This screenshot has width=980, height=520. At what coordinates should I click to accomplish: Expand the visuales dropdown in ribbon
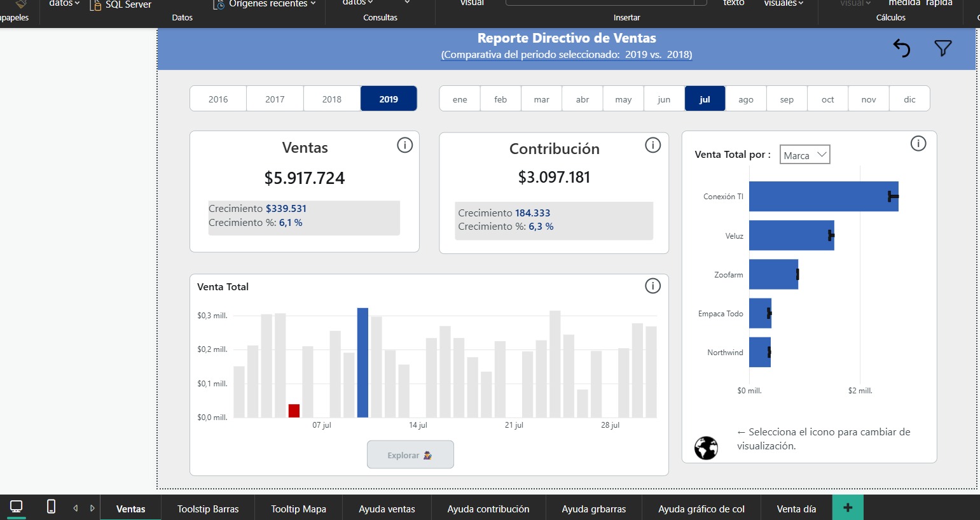pos(783,4)
